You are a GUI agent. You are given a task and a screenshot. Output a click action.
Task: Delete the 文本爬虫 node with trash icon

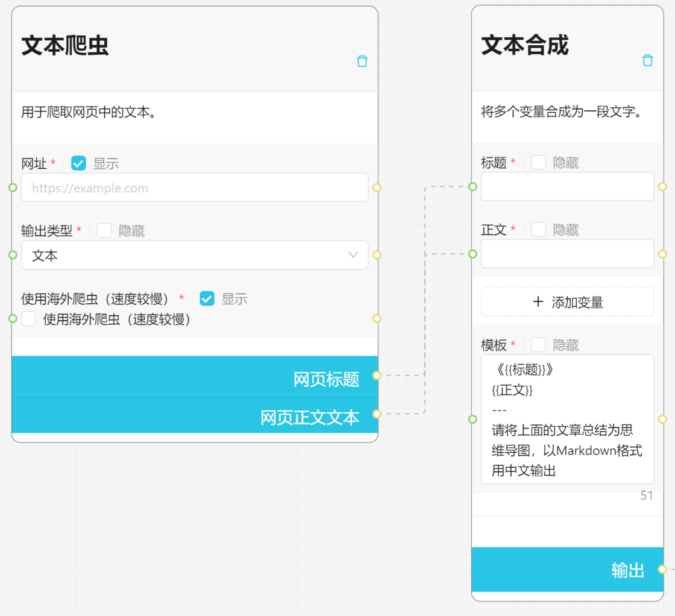[x=362, y=61]
